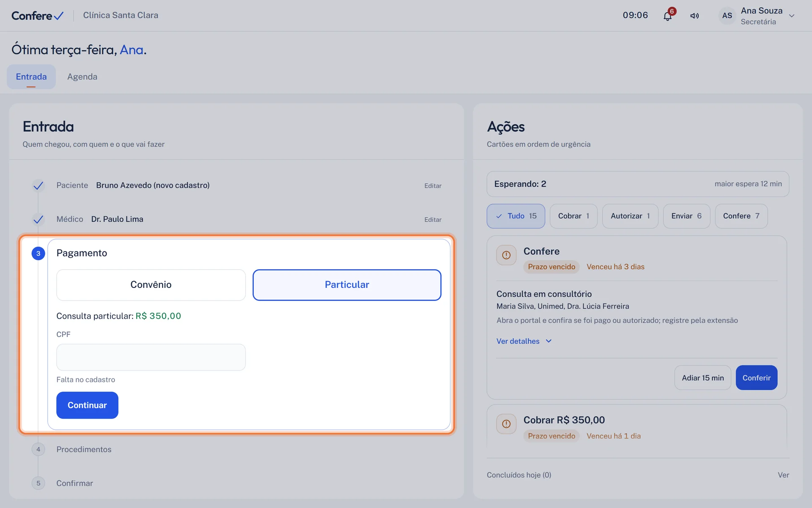Click the Paciente step checkmark icon
The image size is (812, 508).
(38, 185)
